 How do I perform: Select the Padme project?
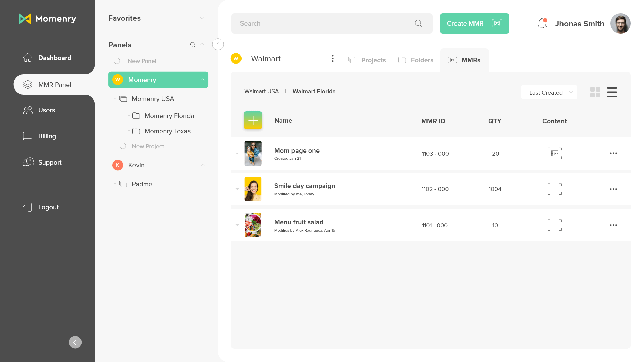(x=136, y=184)
